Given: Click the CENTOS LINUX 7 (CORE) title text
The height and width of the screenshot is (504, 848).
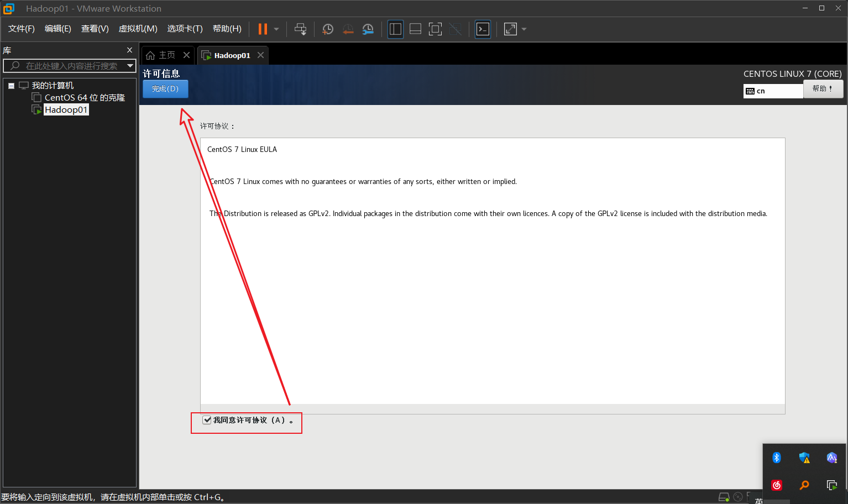Looking at the screenshot, I should [x=792, y=74].
